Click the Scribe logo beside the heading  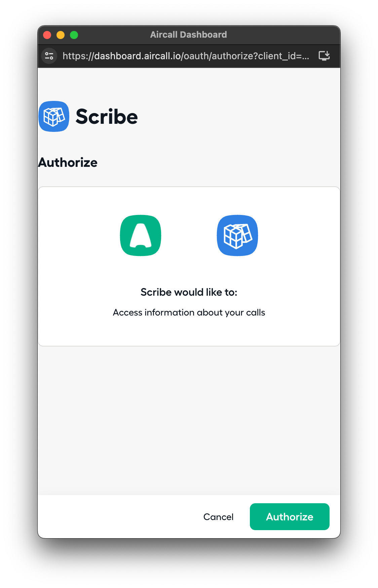[54, 116]
